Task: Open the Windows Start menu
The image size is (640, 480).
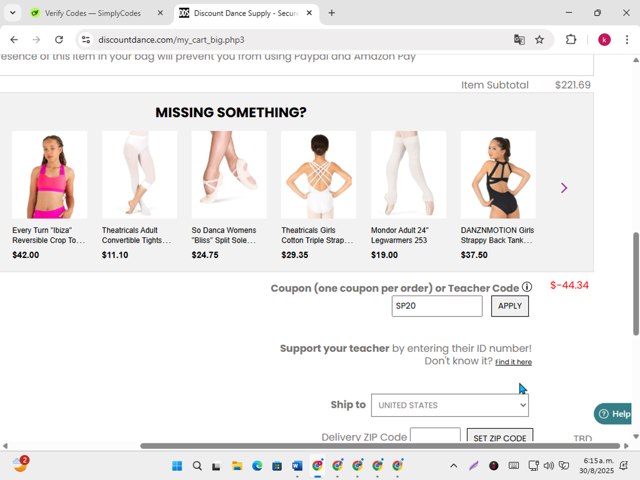Action: (x=177, y=466)
